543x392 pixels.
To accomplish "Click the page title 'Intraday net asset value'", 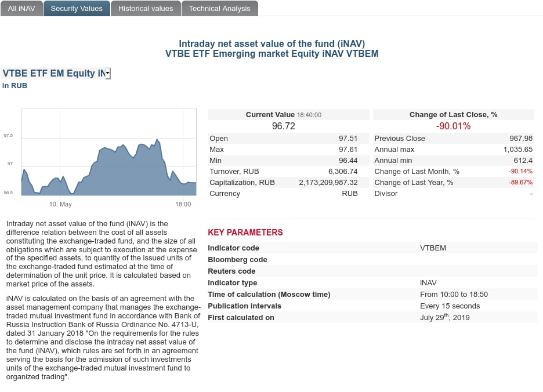I will point(272,44).
